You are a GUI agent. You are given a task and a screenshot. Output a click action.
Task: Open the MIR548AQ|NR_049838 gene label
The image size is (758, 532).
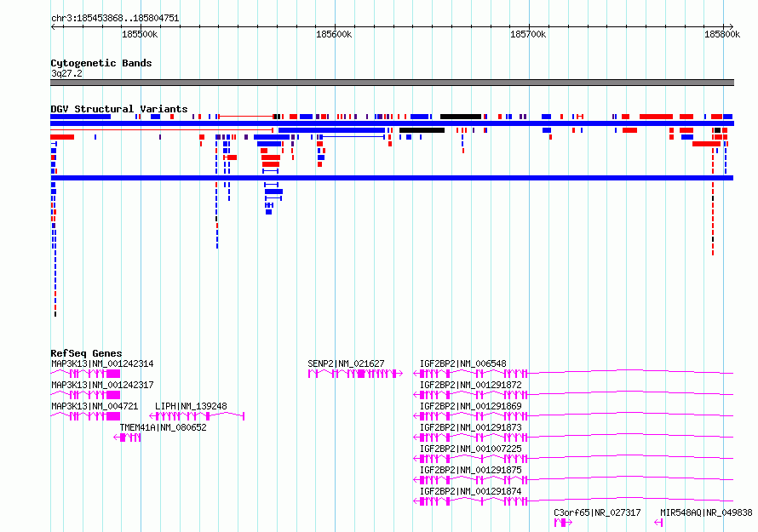[x=706, y=512]
